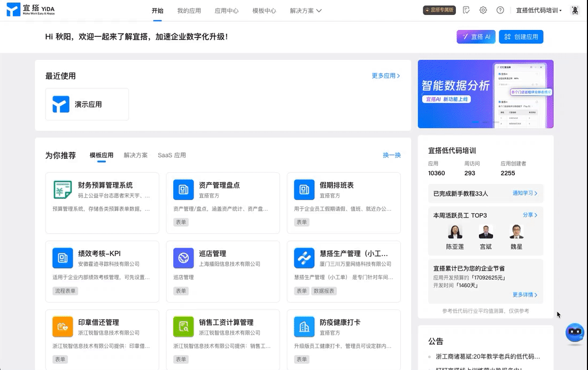The image size is (588, 370).
Task: Click the 财务预算管理系统 template icon
Action: (x=63, y=189)
